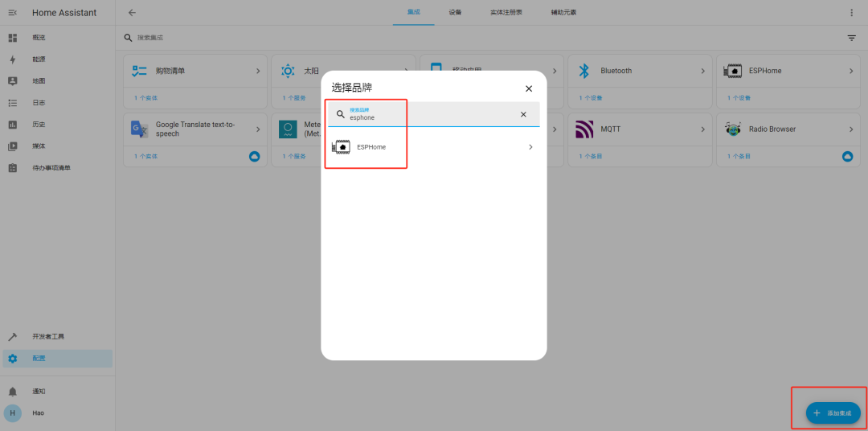Open 1 个实体 link under Google Translate
Viewport: 868px width, 431px height.
pos(145,156)
